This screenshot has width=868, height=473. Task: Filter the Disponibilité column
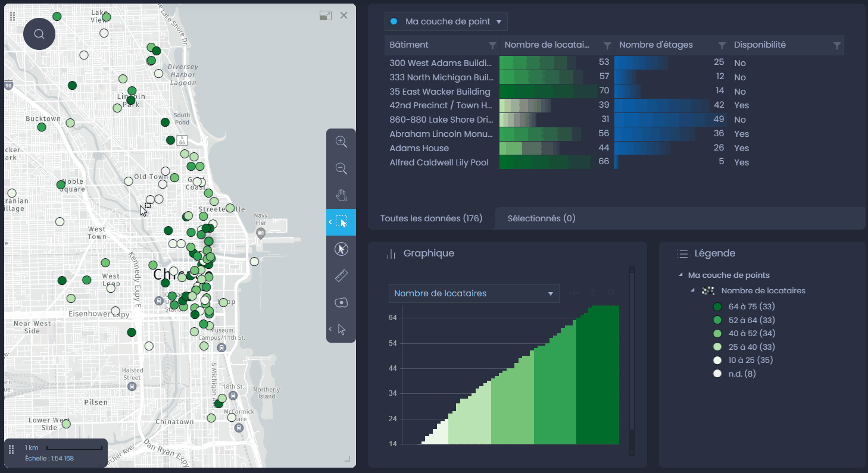click(x=836, y=45)
